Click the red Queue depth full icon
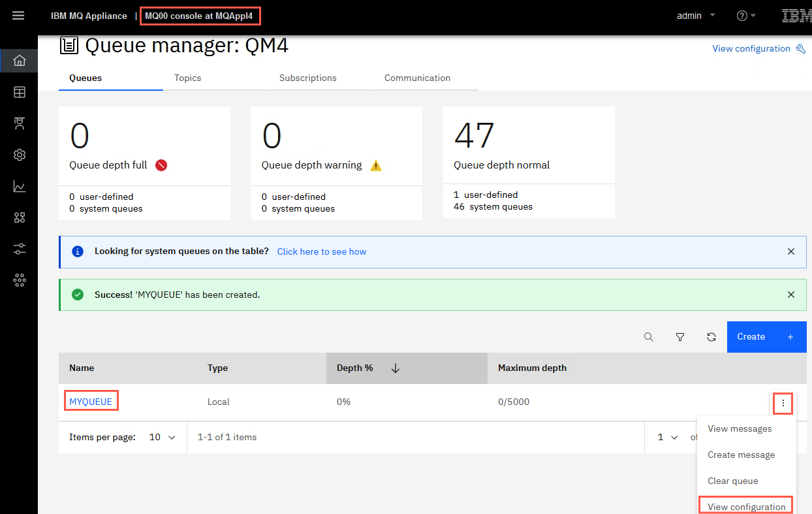 pyautogui.click(x=161, y=165)
